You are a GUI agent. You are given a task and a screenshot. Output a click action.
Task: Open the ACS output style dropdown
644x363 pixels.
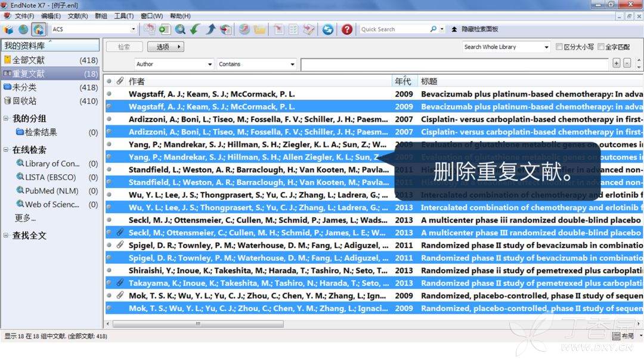point(133,29)
